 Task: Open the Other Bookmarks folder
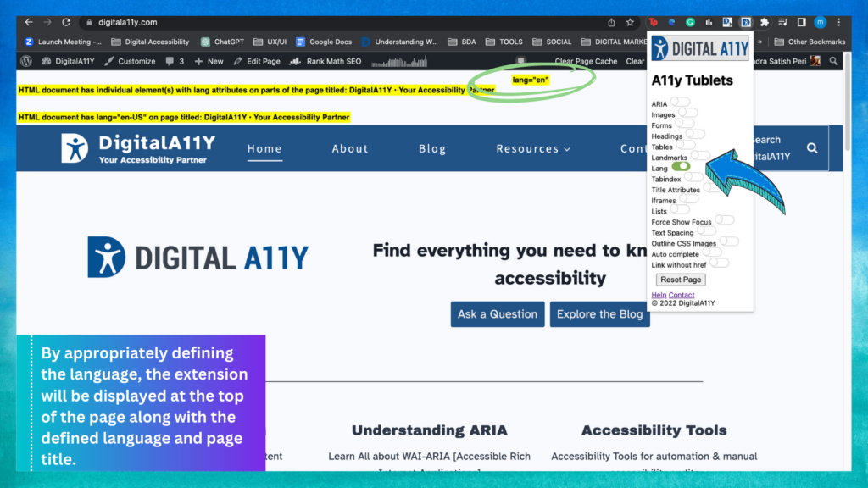click(x=810, y=42)
